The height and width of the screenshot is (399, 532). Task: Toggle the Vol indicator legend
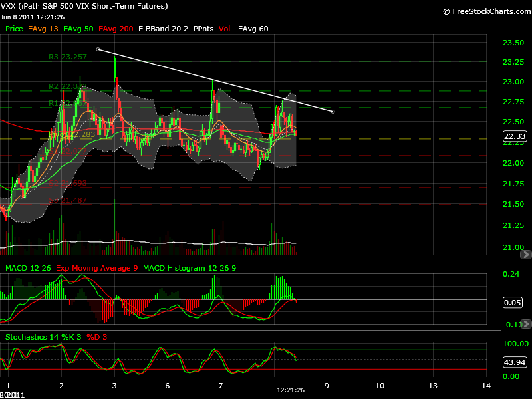pos(225,29)
